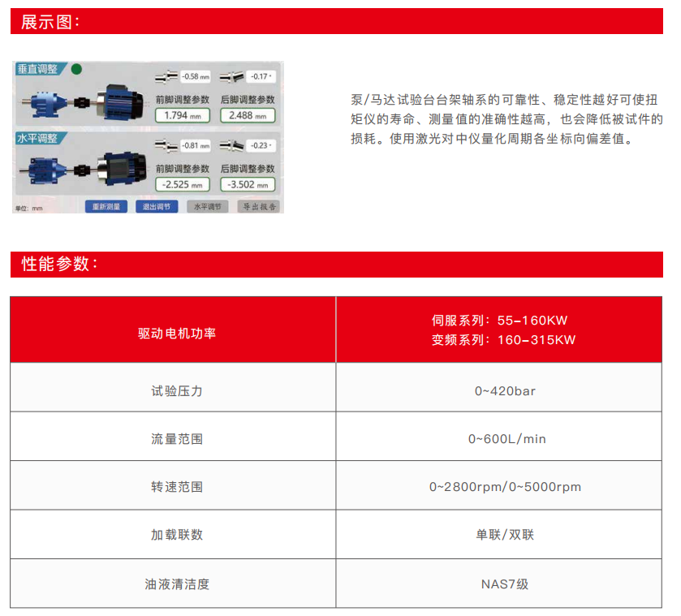The height and width of the screenshot is (616, 681).
Task: Click the -2.525 mm front foot field
Action: pyautogui.click(x=183, y=184)
